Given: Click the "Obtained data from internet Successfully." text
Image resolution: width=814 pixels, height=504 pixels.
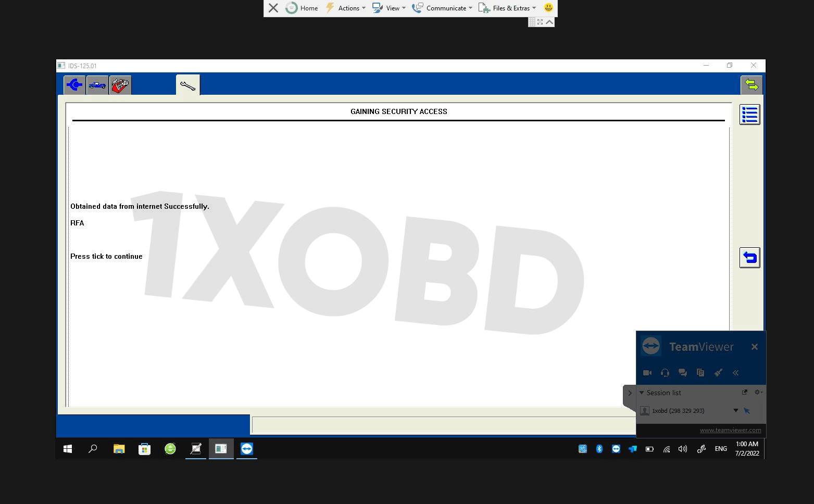Looking at the screenshot, I should [x=140, y=206].
